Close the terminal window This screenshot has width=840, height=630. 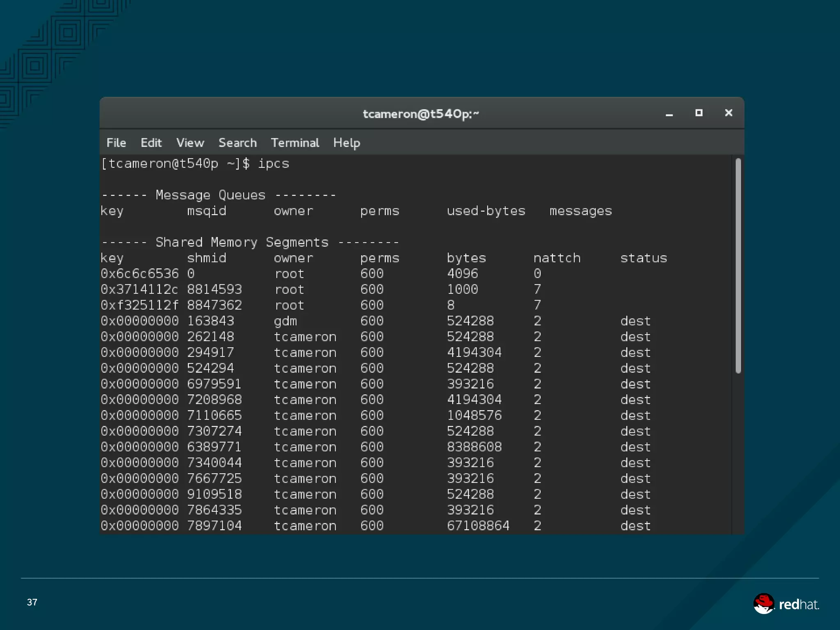[x=728, y=113]
